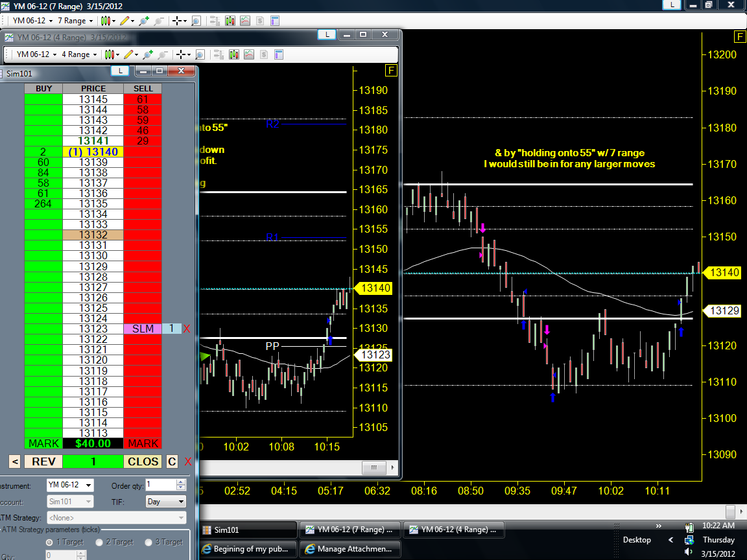Open chart style candlestick icon in 4 Range toolbar

point(110,54)
